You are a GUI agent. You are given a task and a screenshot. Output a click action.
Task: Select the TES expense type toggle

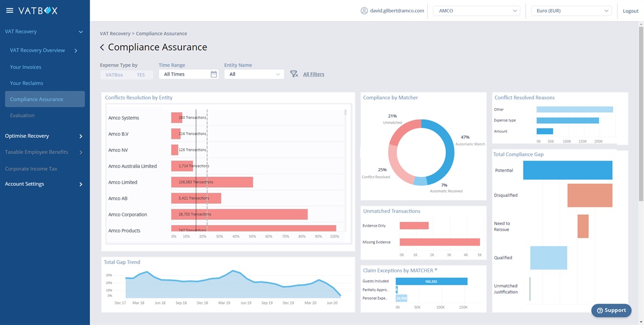tap(141, 75)
